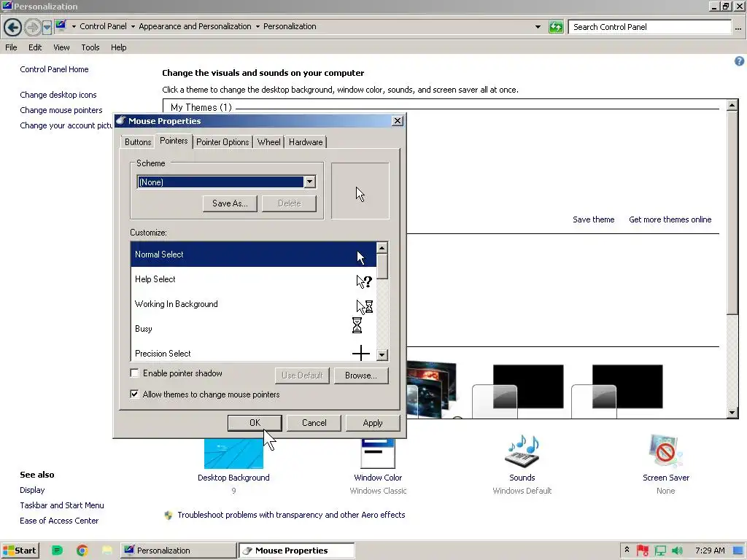The image size is (747, 560).
Task: Click themes list scroll down arrow
Action: click(732, 413)
